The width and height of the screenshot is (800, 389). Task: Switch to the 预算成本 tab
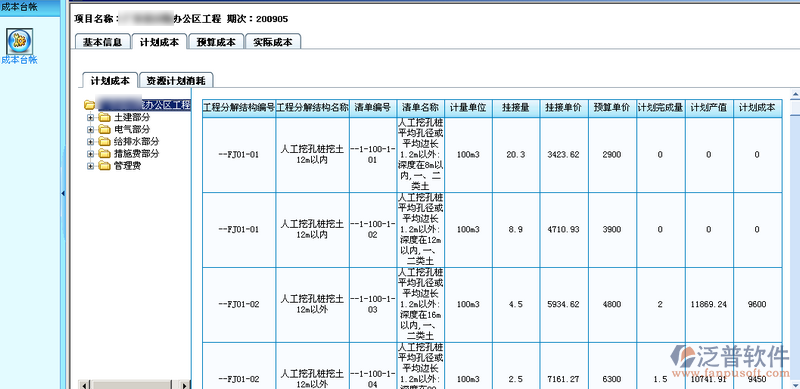click(216, 42)
